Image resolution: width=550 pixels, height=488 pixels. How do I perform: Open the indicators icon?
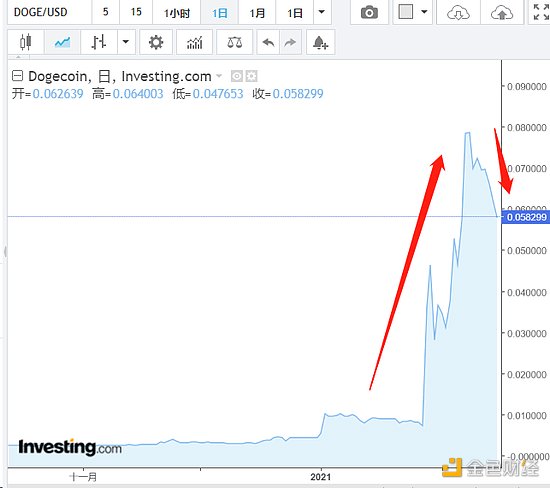click(194, 42)
